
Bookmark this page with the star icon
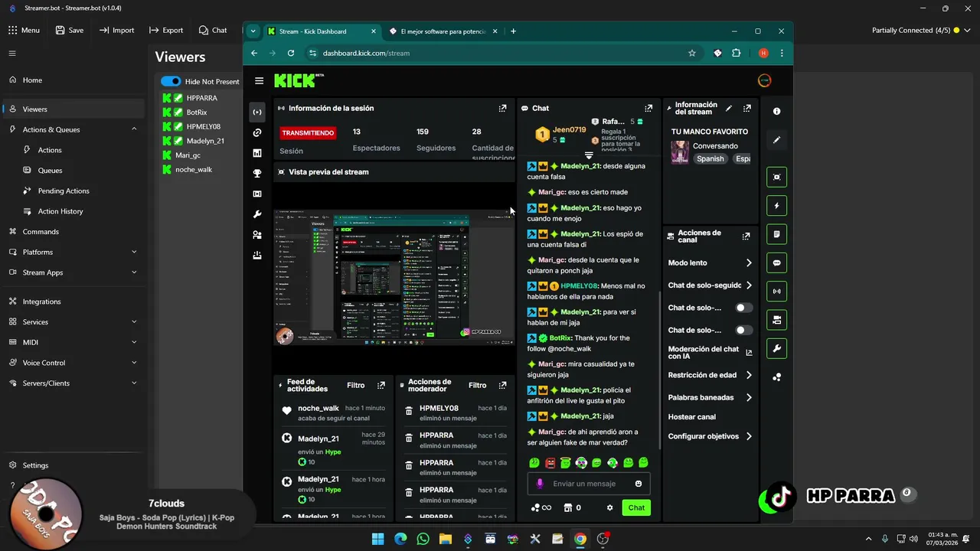pos(692,53)
